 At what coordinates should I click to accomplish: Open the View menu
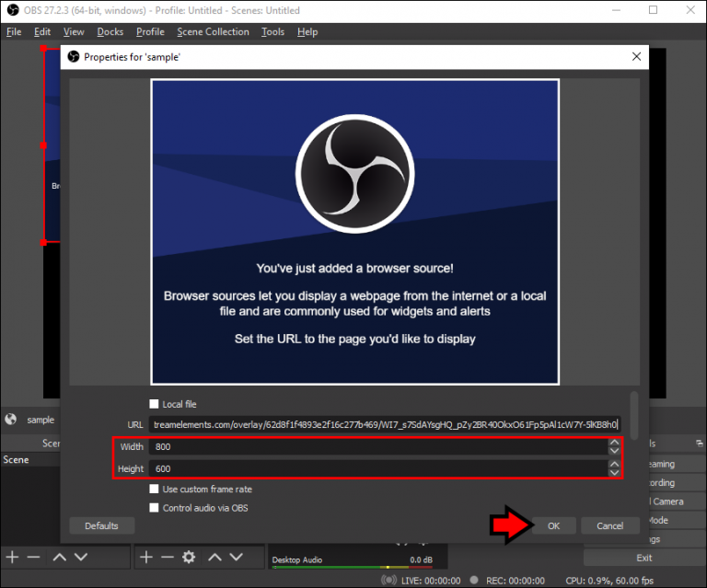coord(74,32)
